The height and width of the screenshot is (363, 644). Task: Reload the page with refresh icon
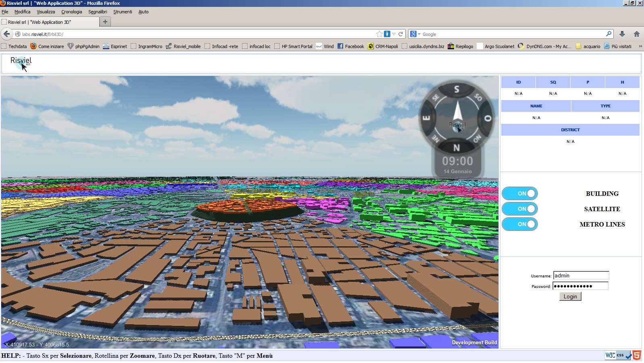click(x=401, y=34)
